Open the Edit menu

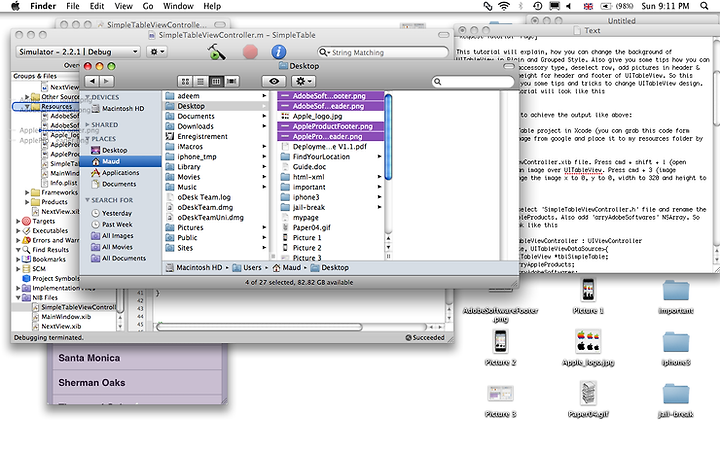[x=97, y=6]
